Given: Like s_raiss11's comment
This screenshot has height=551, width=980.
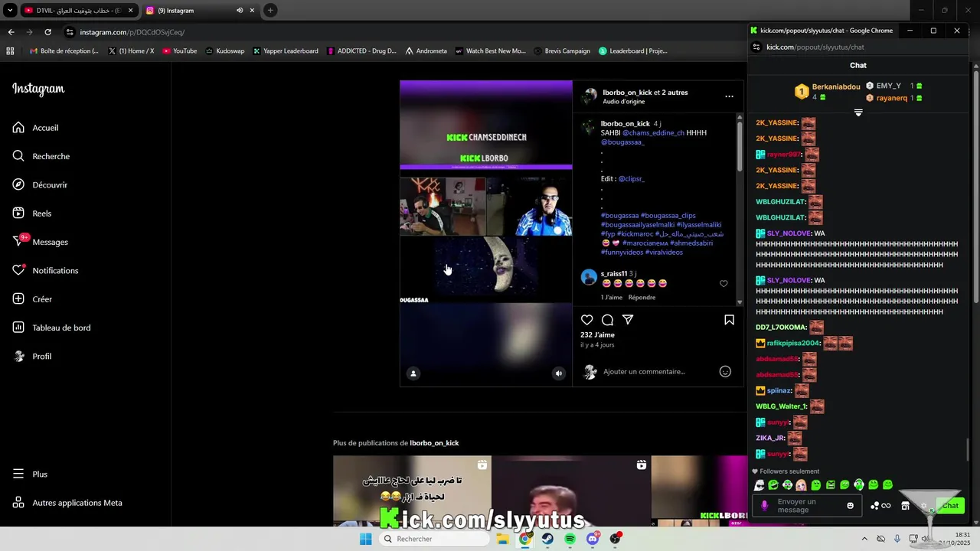Looking at the screenshot, I should [x=724, y=283].
